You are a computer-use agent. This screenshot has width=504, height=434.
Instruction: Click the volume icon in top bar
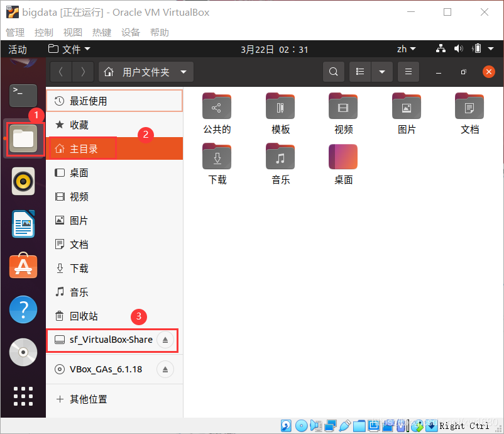coord(459,48)
